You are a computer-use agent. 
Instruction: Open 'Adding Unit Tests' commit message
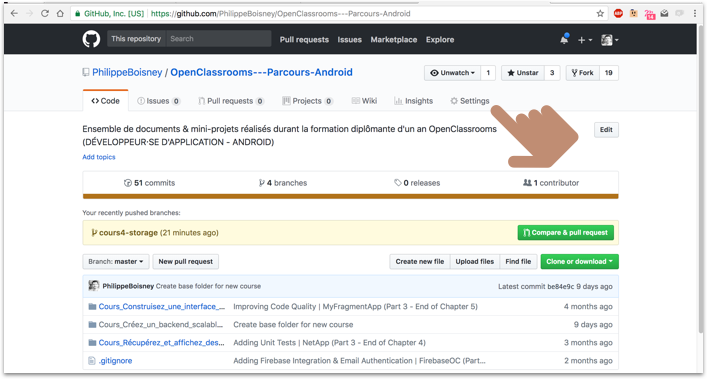(329, 342)
